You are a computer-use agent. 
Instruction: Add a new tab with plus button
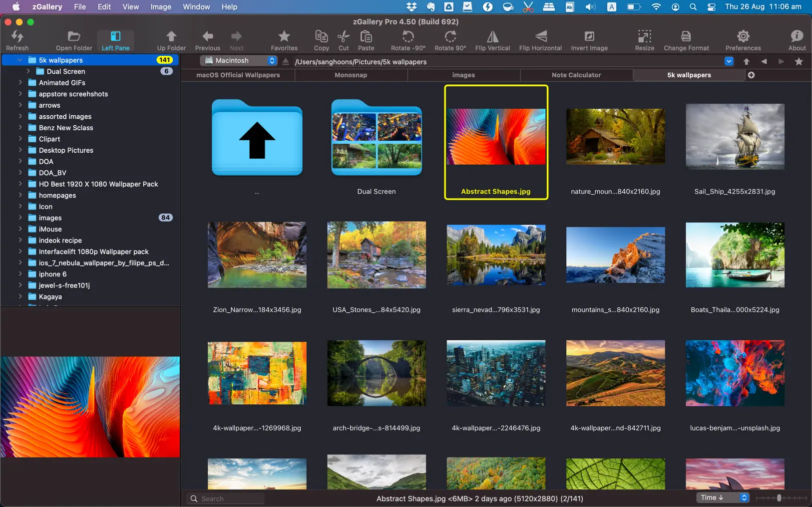tap(751, 75)
